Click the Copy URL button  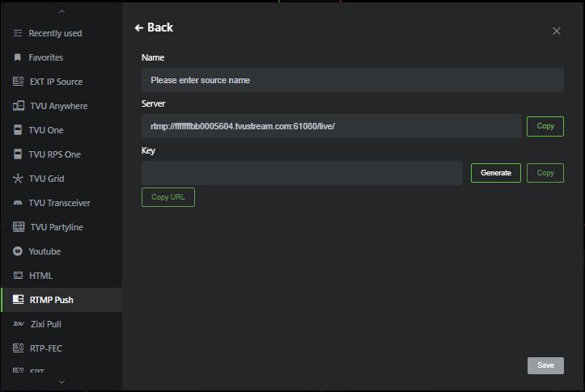167,197
